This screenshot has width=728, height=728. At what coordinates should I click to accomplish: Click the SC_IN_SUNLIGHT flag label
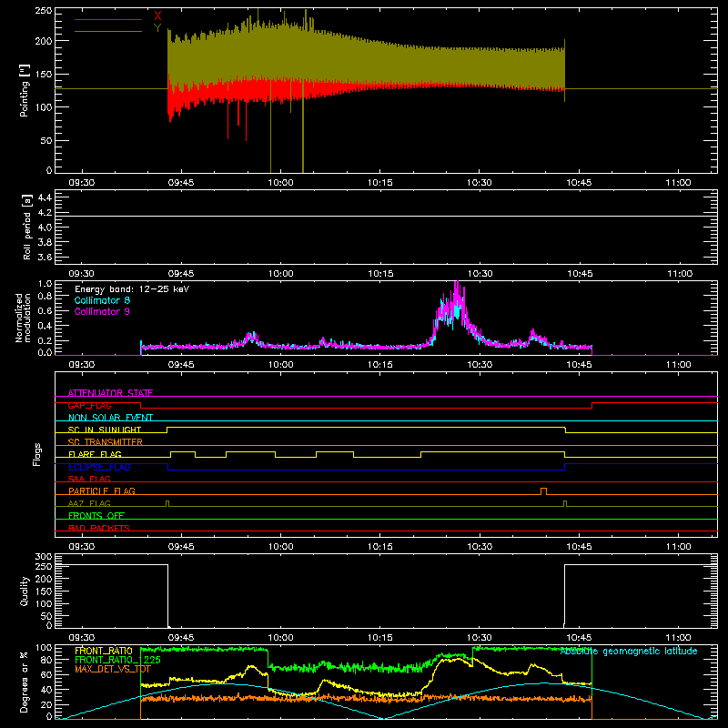click(105, 430)
